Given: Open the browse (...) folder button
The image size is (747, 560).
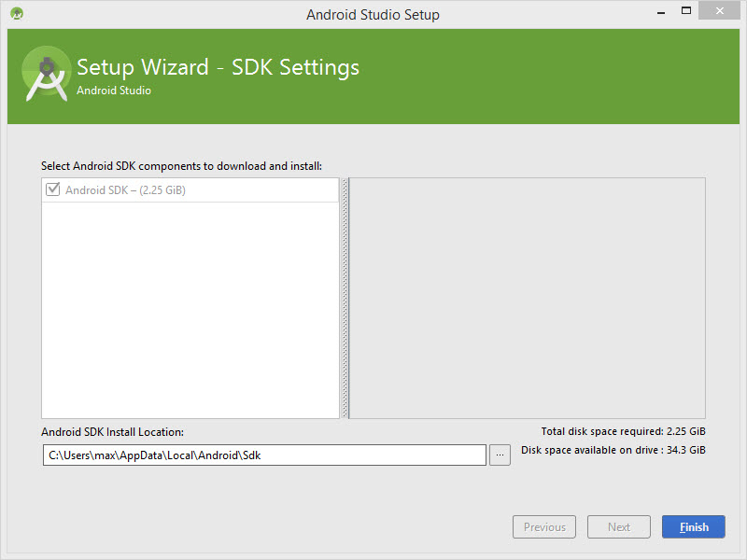Looking at the screenshot, I should tap(500, 455).
